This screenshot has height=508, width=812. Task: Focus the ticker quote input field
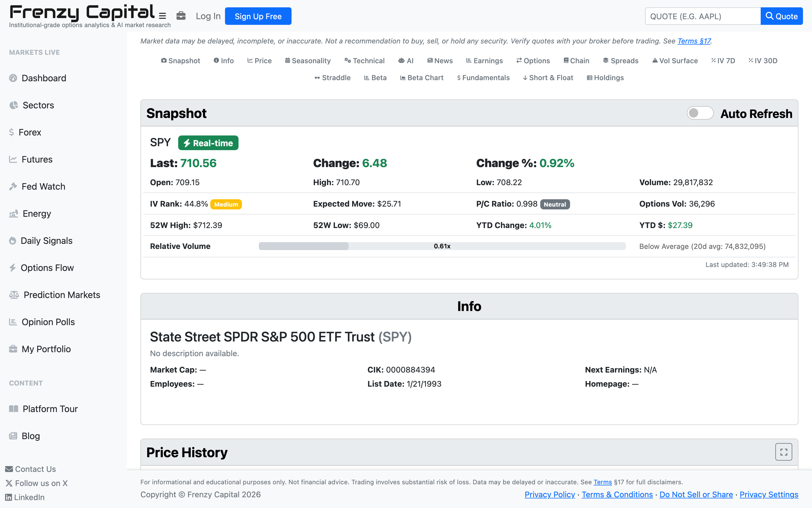tap(703, 16)
